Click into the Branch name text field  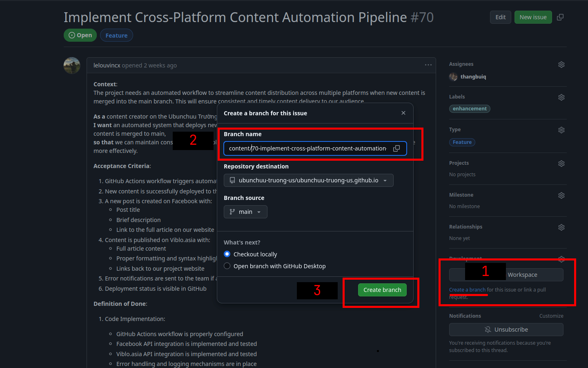tap(307, 148)
